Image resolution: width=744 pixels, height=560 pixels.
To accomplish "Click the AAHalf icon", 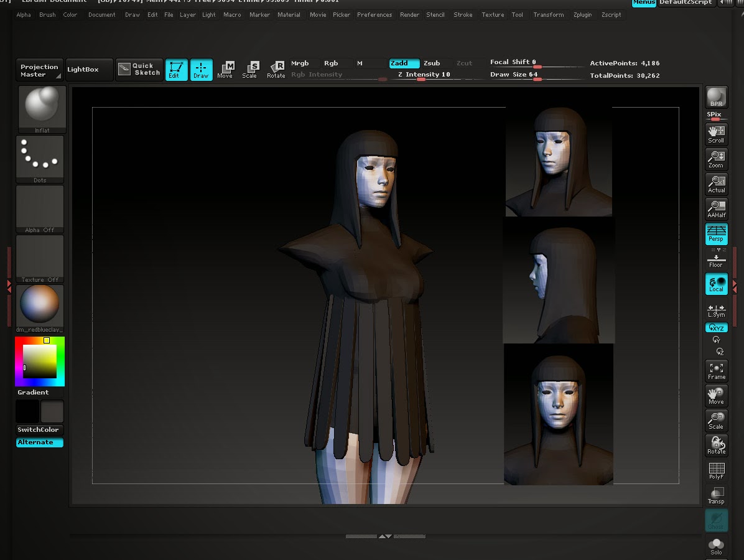I will (716, 209).
